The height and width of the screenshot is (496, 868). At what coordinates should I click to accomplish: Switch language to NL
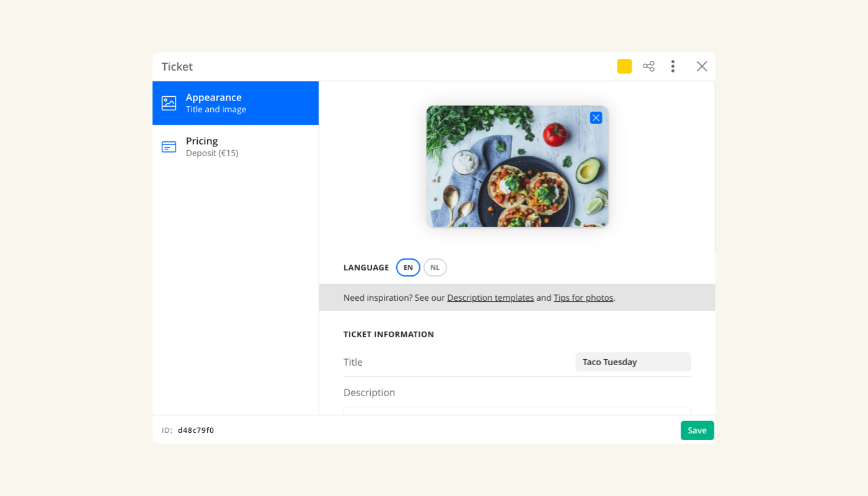tap(435, 267)
